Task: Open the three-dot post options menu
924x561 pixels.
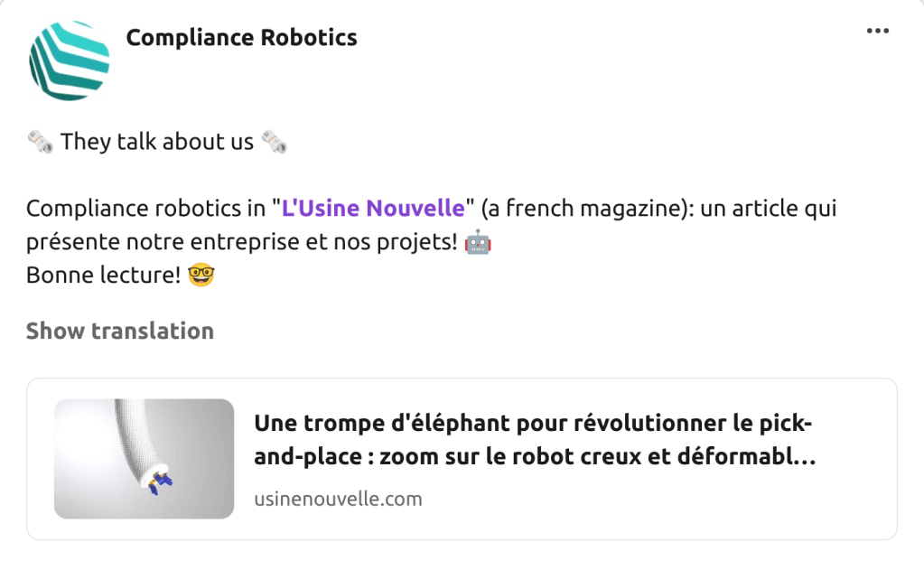Action: [877, 31]
